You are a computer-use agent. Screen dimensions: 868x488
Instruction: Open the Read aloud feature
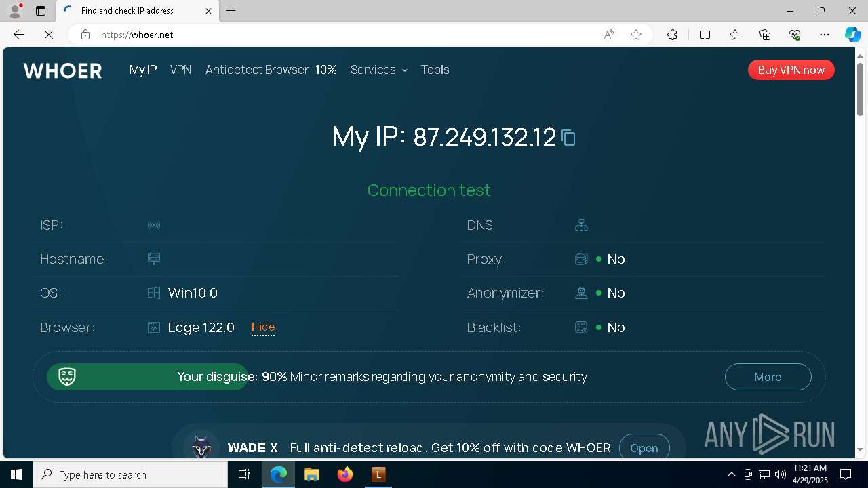[609, 35]
